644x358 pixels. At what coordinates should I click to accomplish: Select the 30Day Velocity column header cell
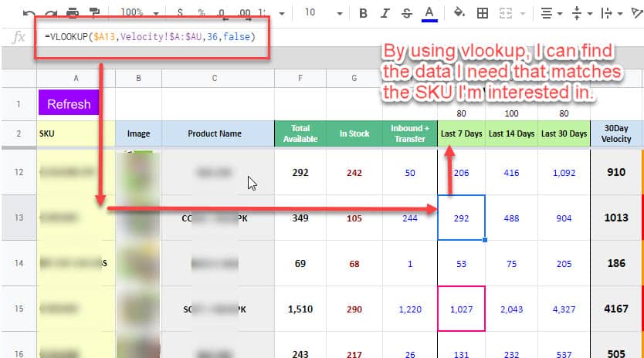coord(615,134)
